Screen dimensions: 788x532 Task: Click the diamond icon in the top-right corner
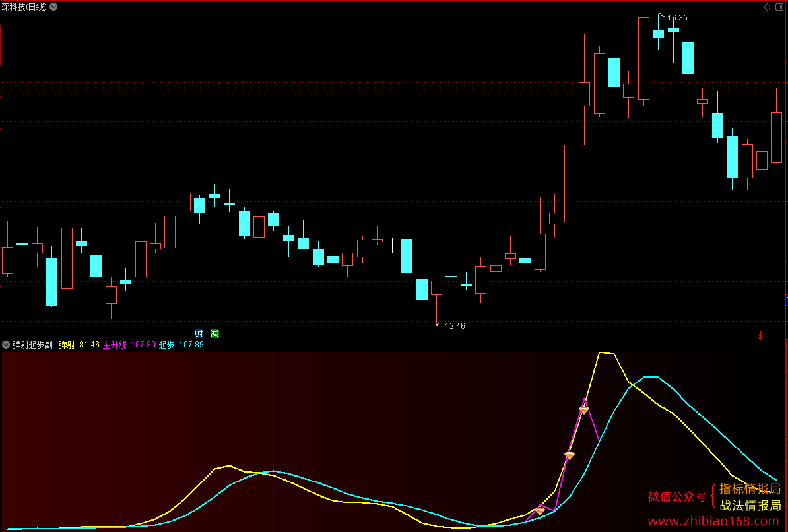pyautogui.click(x=767, y=7)
